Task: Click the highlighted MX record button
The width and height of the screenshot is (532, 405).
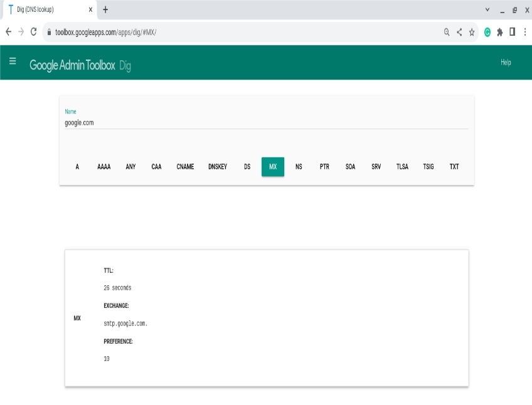Action: click(x=273, y=167)
